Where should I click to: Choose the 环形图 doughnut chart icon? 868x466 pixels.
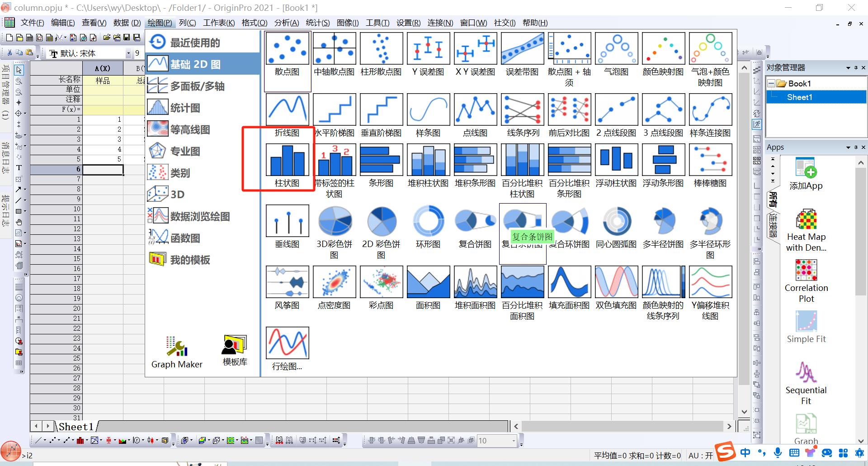coord(428,221)
